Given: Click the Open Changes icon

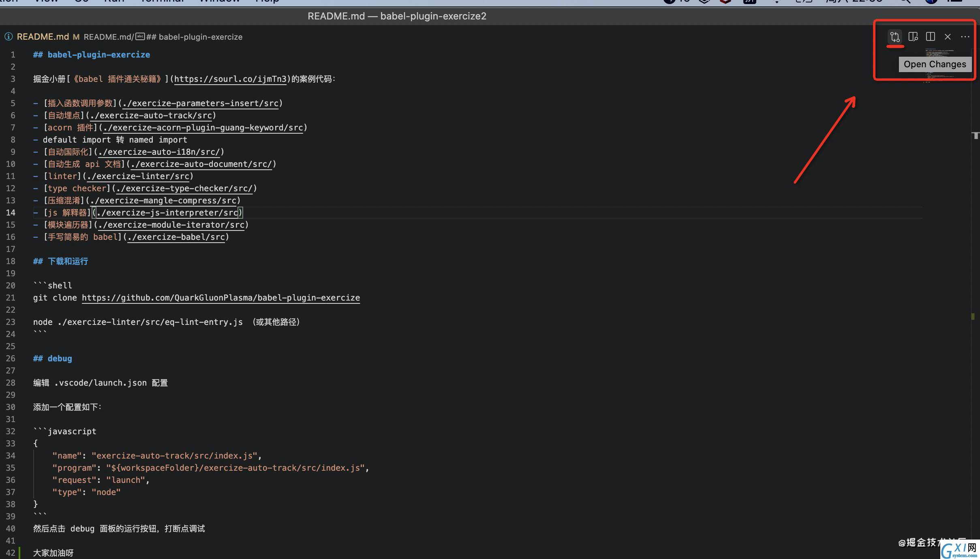Looking at the screenshot, I should [895, 37].
